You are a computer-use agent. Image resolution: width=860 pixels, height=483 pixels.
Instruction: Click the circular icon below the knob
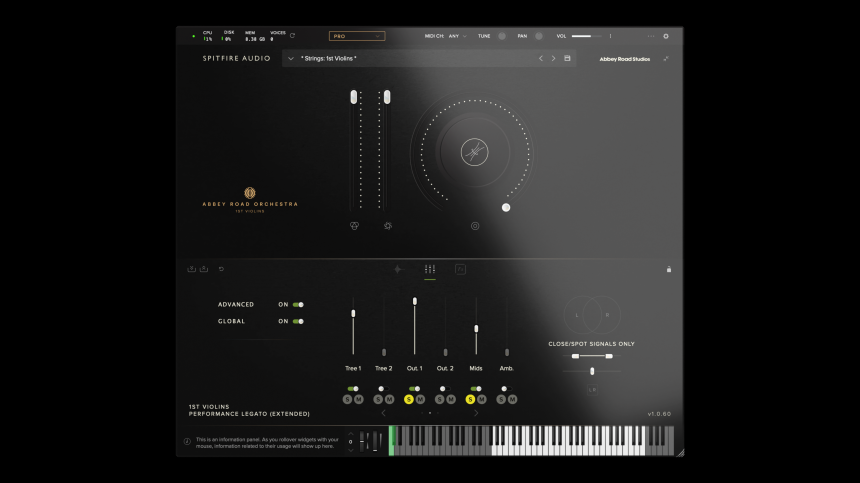(x=475, y=226)
